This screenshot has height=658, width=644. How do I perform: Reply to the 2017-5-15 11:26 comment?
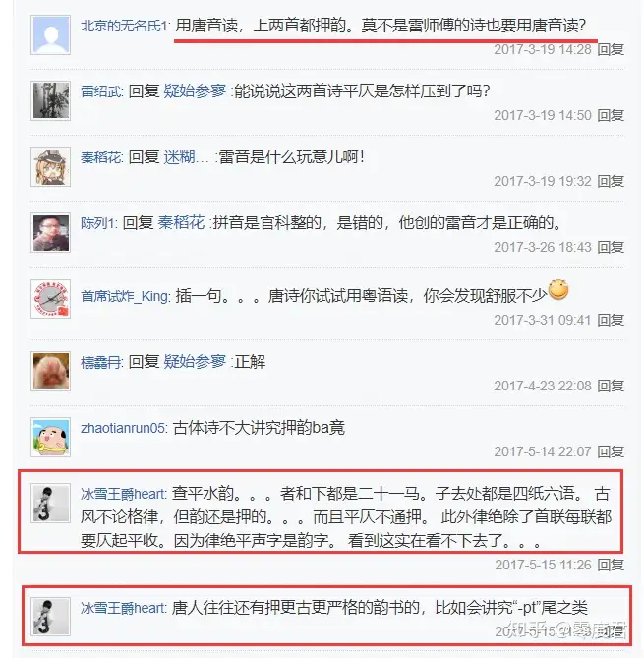(611, 566)
